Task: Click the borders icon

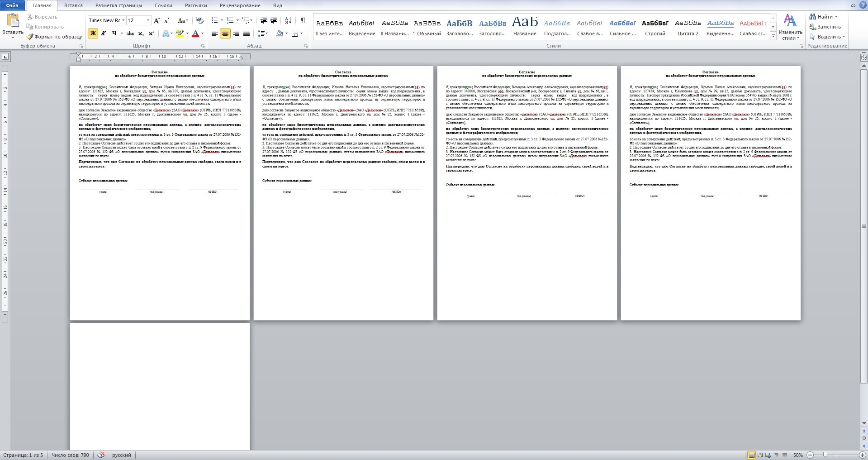Action: coord(294,34)
